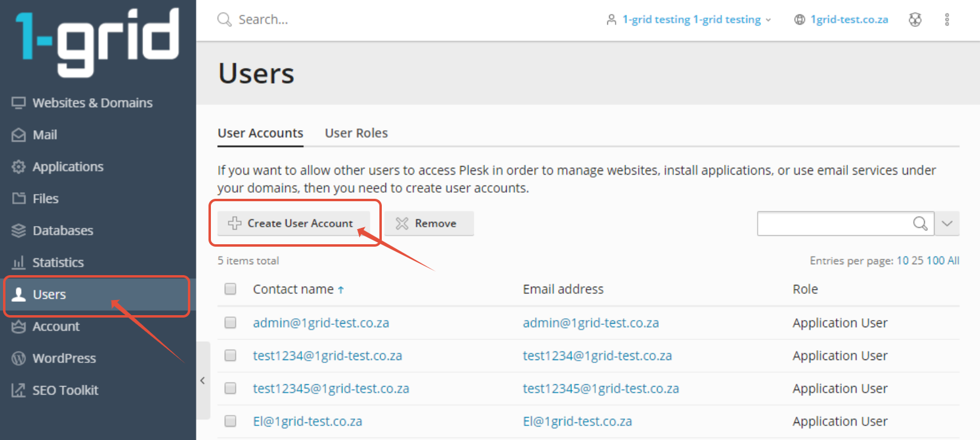Click Application User role in admin row
This screenshot has width=980, height=440.
point(840,323)
